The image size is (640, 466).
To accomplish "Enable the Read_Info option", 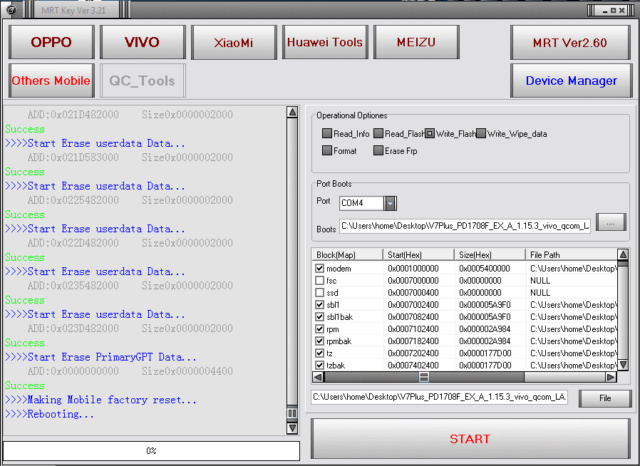I will (327, 133).
